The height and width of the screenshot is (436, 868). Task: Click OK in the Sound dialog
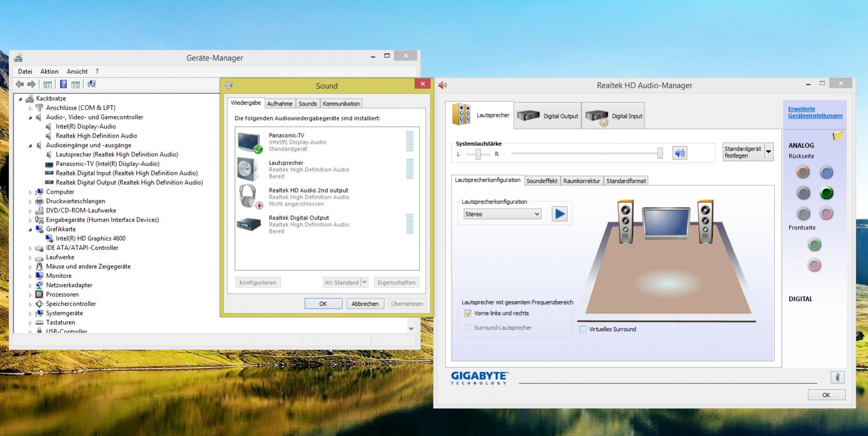pyautogui.click(x=323, y=304)
